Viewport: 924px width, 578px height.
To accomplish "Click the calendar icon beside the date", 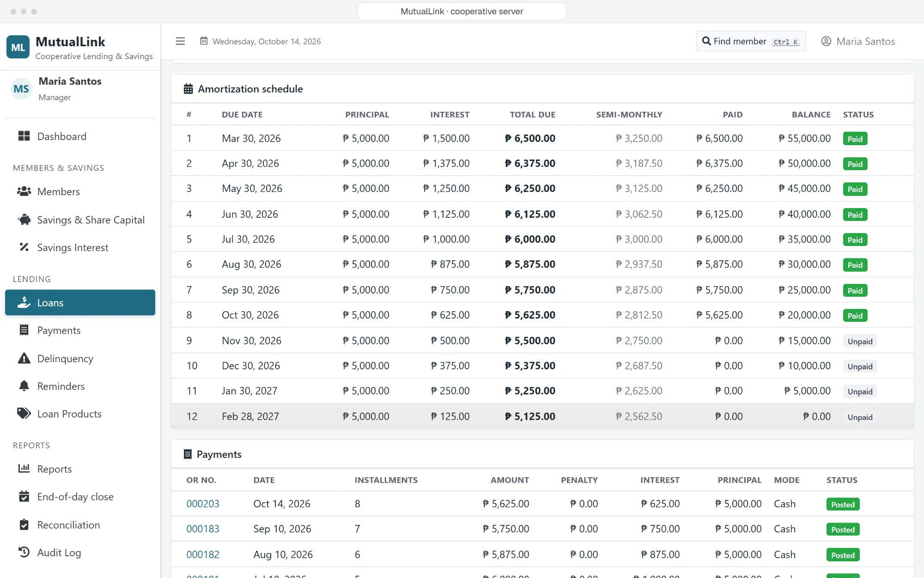I will 204,41.
